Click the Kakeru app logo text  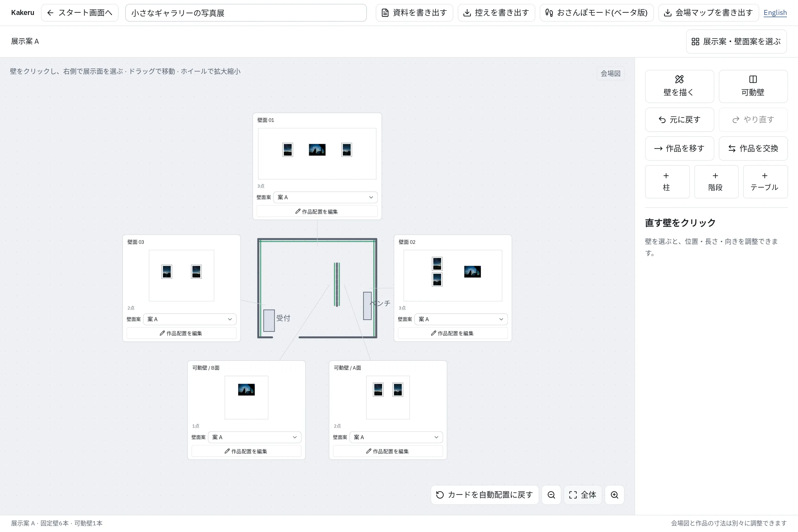23,12
